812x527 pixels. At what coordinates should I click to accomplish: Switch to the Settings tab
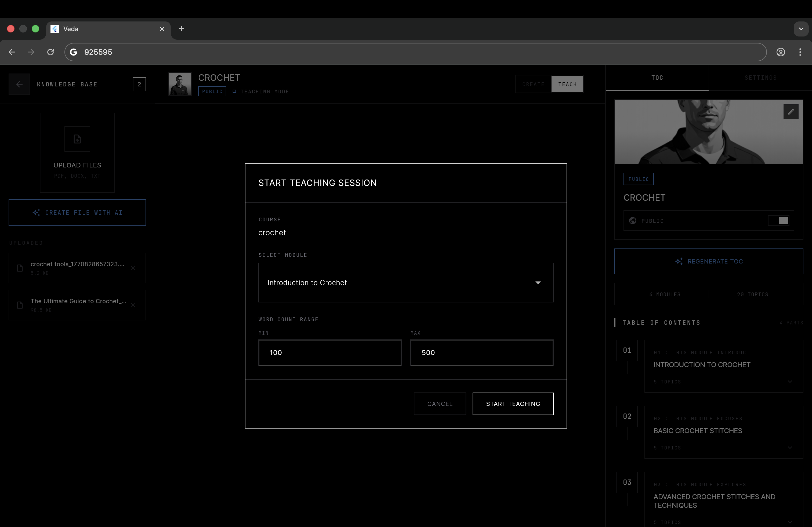click(x=760, y=78)
